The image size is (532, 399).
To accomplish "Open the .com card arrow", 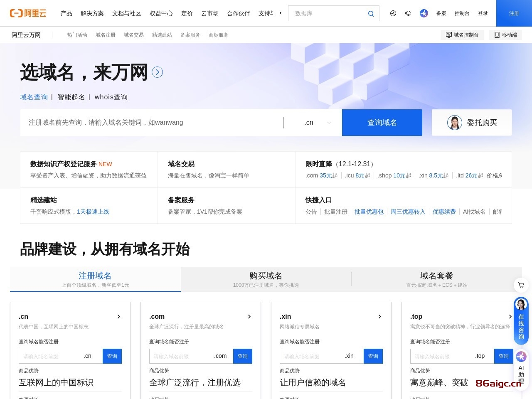I will (249, 317).
